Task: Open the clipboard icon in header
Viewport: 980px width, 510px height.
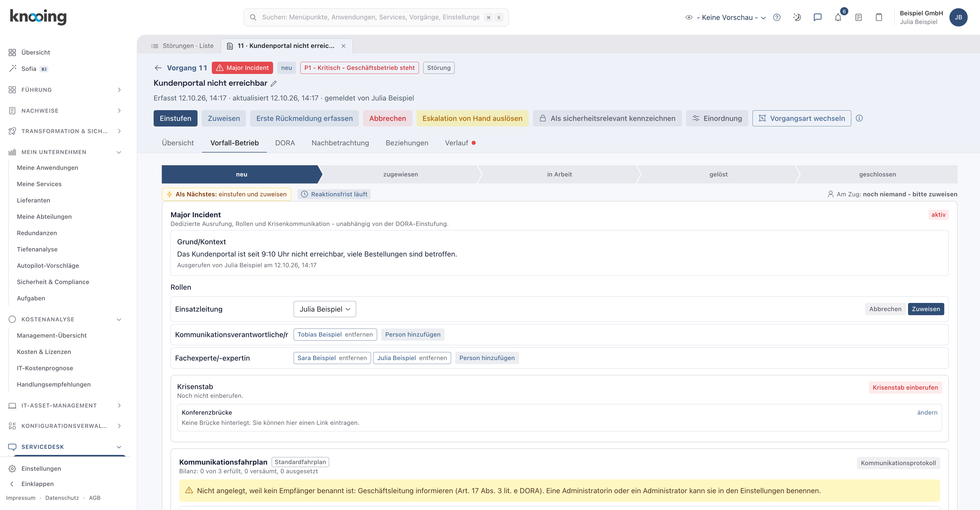Action: (879, 18)
